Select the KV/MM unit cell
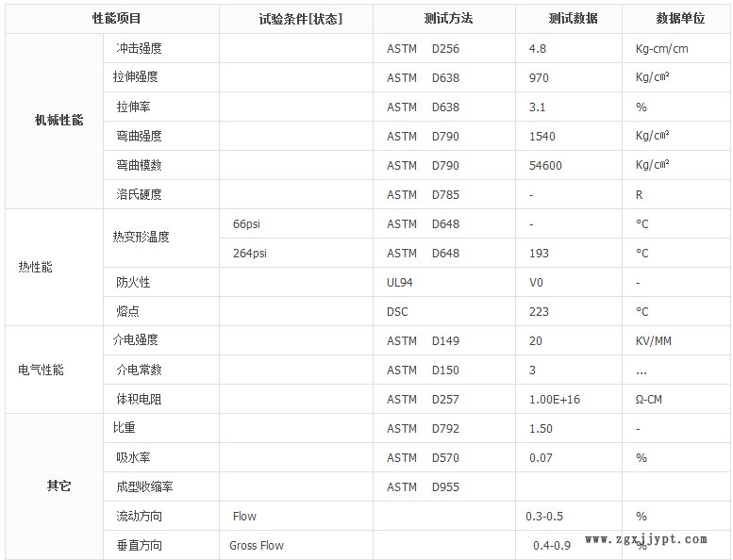 (x=654, y=341)
